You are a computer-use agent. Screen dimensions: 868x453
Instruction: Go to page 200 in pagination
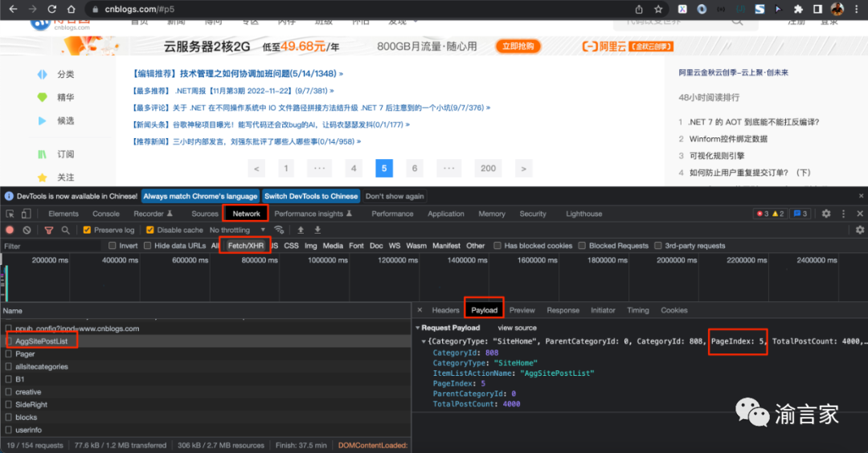[x=489, y=168]
